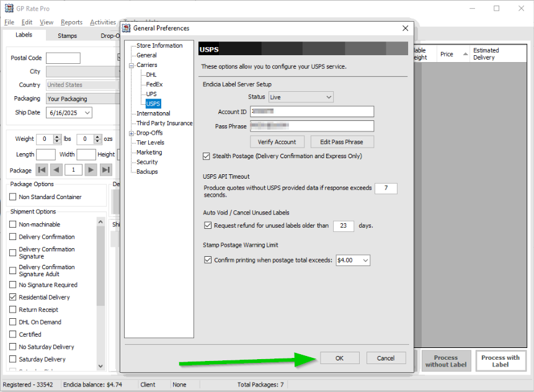
Task: Close the General Preferences dialog
Action: point(405,29)
